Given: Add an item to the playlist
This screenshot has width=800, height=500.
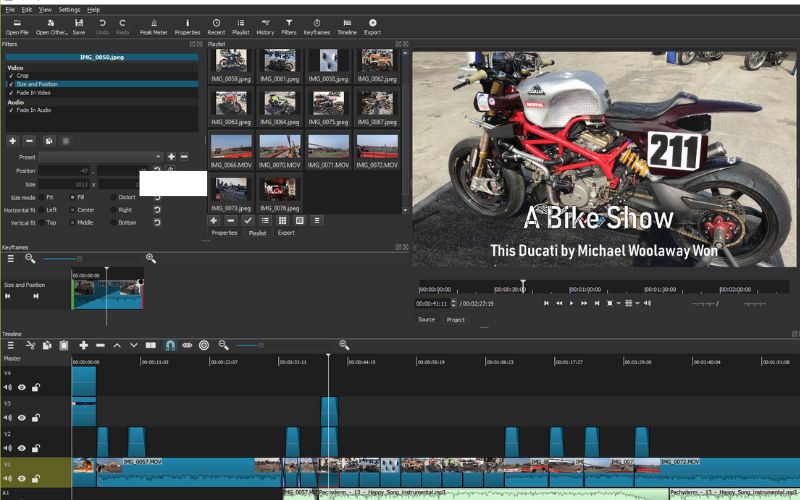Looking at the screenshot, I should 214,220.
